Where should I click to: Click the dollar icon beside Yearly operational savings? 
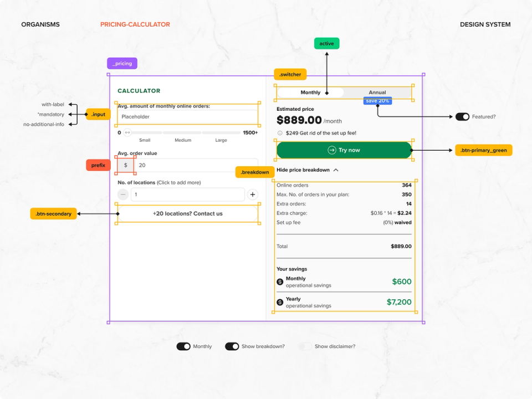(x=280, y=301)
